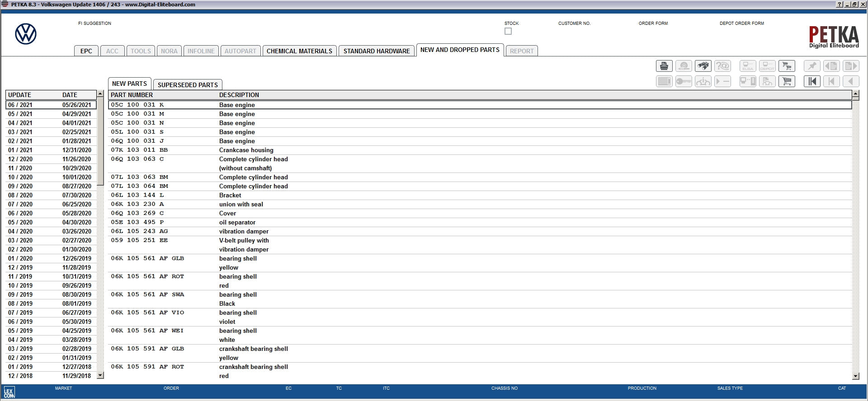Jump to start with the first-page arrow
Viewport: 868px width, 401px height.
point(812,82)
